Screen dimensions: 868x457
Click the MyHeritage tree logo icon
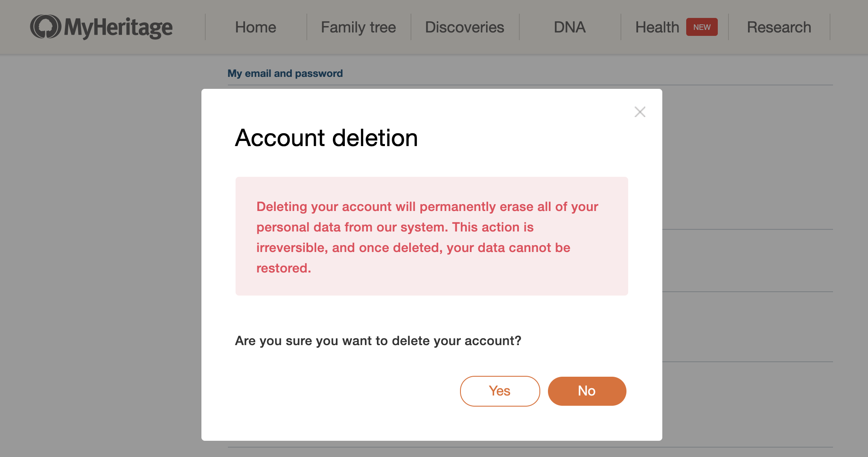46,26
